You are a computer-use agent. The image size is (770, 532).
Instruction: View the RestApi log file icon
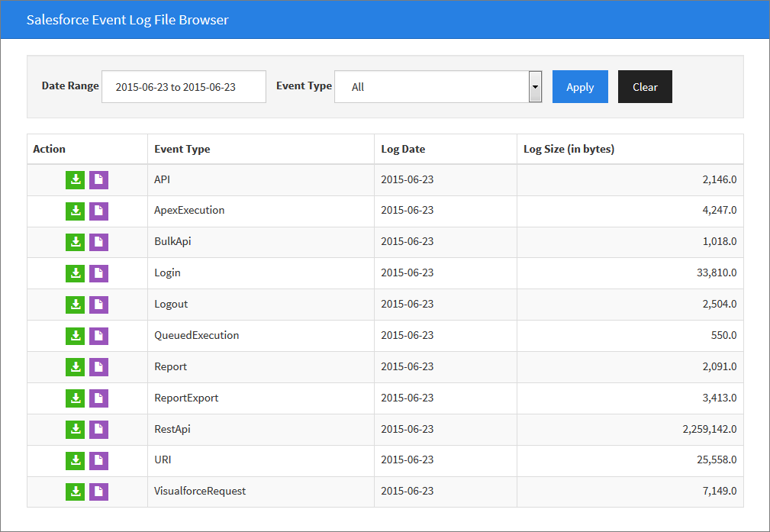[x=98, y=429]
